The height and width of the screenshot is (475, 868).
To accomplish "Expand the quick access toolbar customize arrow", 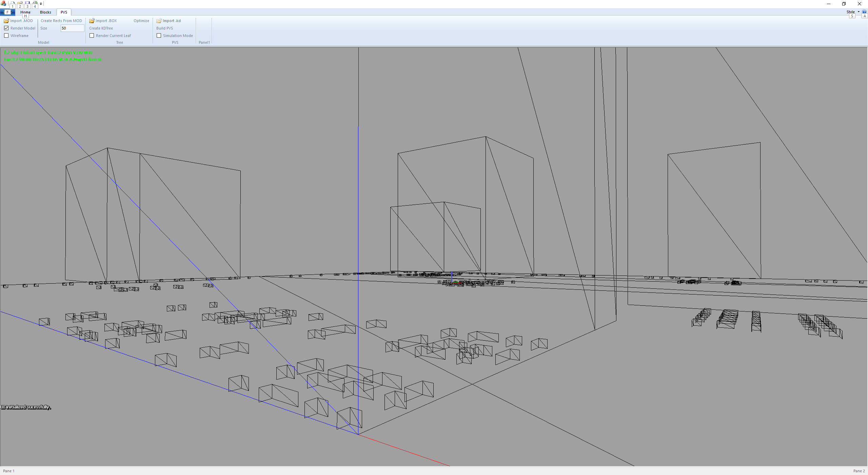I will 41,4.
